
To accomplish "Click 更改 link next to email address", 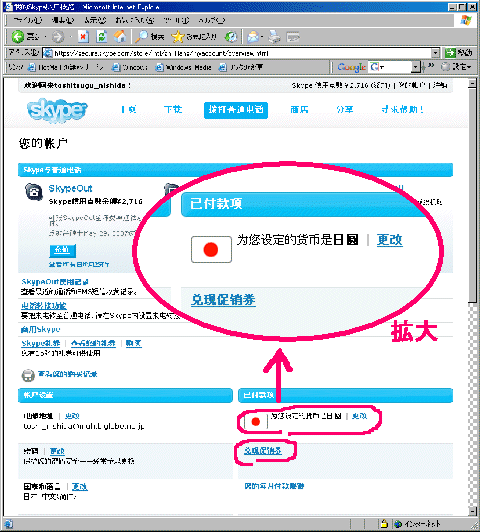I will pyautogui.click(x=72, y=416).
